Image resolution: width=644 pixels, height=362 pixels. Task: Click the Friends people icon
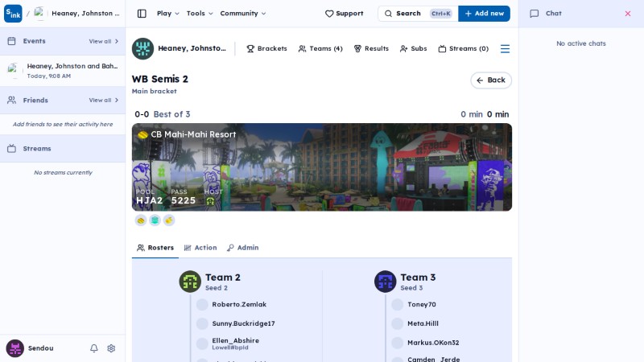(11, 100)
